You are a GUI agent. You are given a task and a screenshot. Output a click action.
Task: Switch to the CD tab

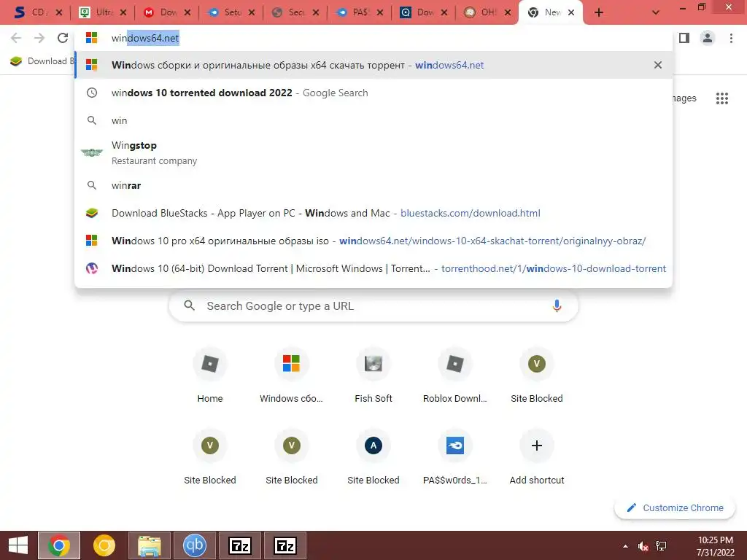tap(32, 12)
